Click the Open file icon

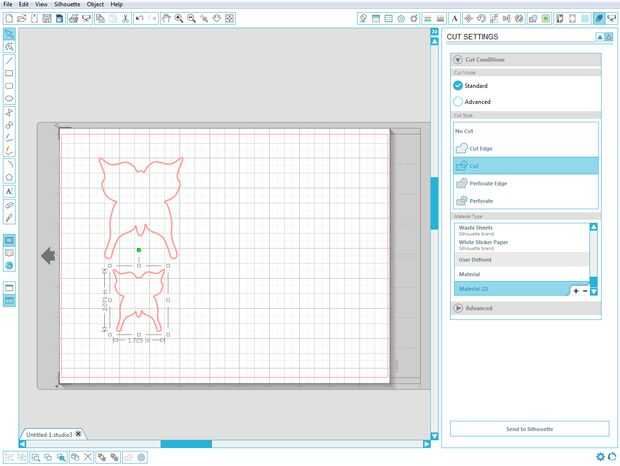22,19
